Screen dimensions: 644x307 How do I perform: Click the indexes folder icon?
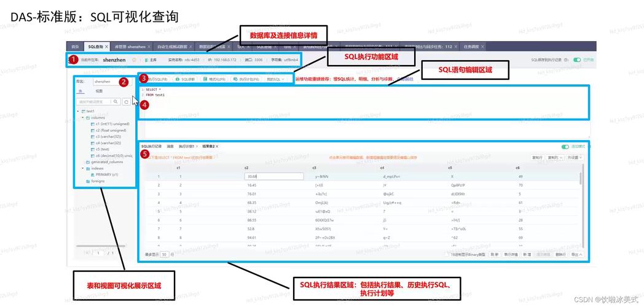(88, 168)
